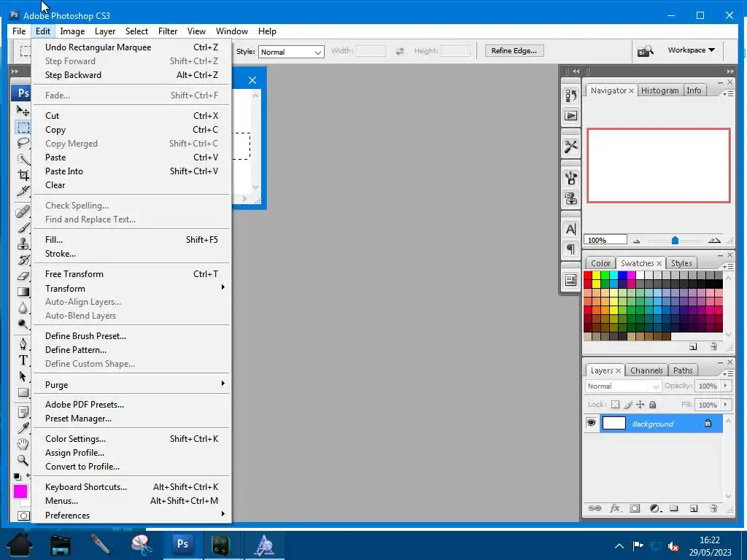
Task: Click the Create new layer icon
Action: [694, 508]
